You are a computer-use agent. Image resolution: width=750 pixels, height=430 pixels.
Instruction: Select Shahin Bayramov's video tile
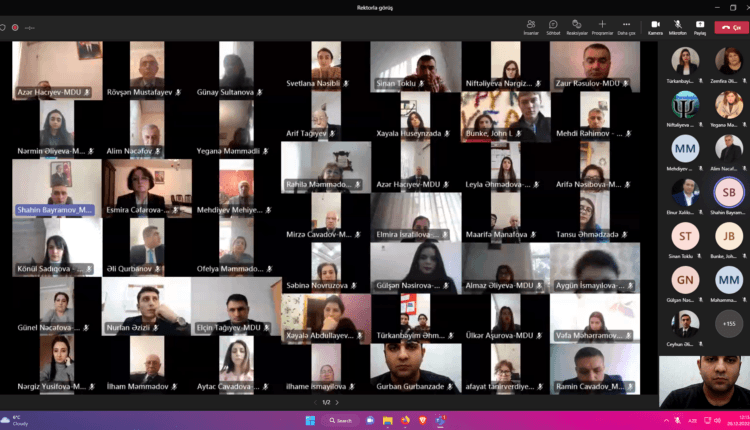56,186
